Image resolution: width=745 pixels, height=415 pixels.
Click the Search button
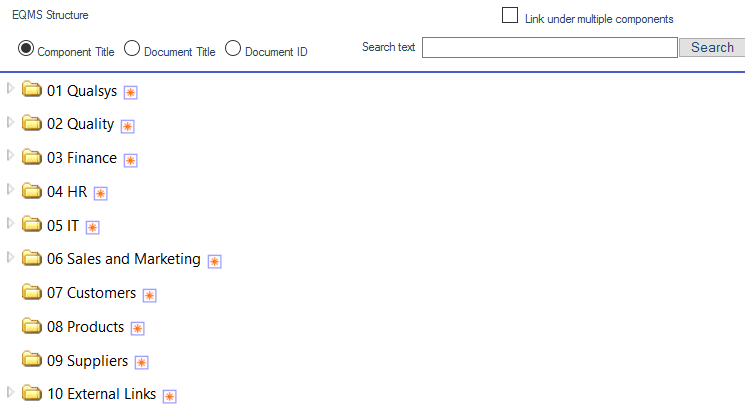click(x=712, y=48)
